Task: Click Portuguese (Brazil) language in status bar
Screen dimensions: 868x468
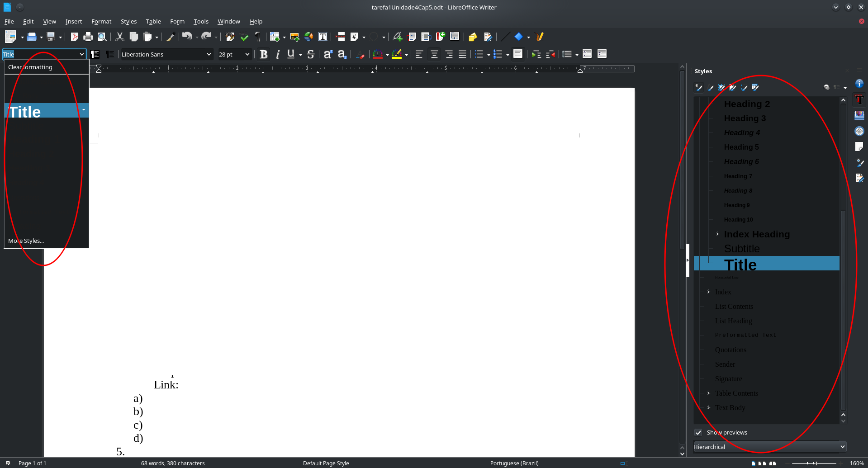Action: 514,463
